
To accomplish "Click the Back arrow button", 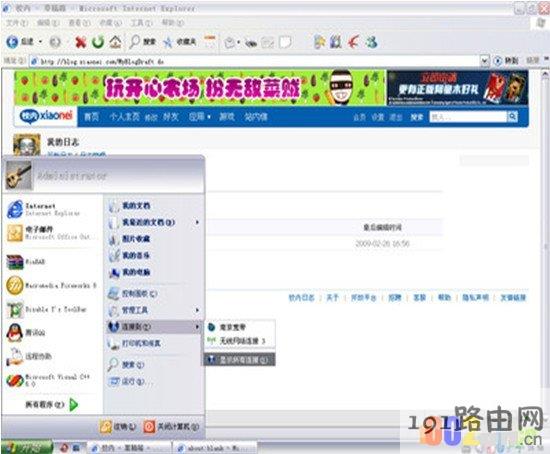I will point(20,42).
